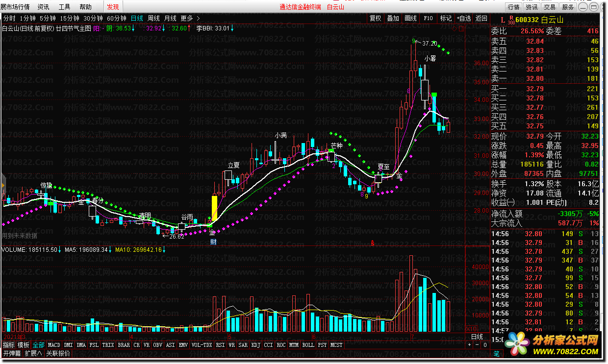Click the 复权 toolbar button
The width and height of the screenshot is (608, 364).
(x=376, y=18)
